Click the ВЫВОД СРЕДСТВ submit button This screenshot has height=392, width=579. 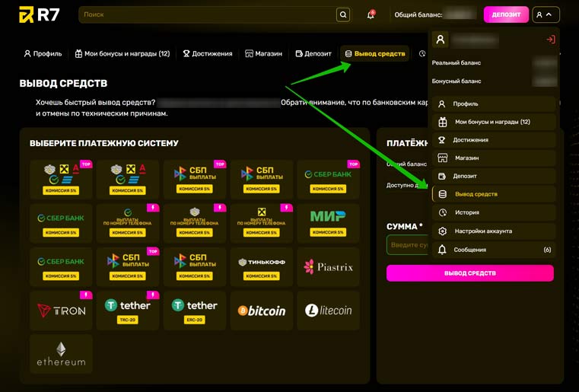469,273
